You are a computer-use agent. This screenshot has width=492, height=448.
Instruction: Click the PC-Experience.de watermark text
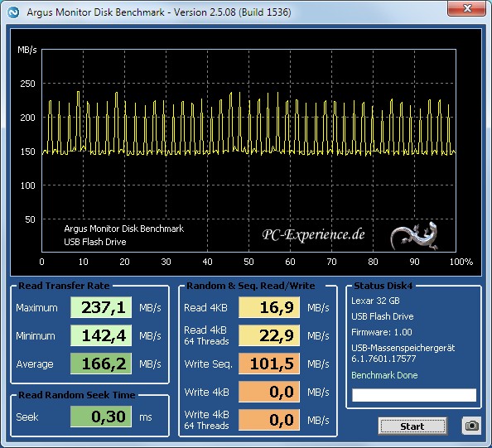[313, 234]
